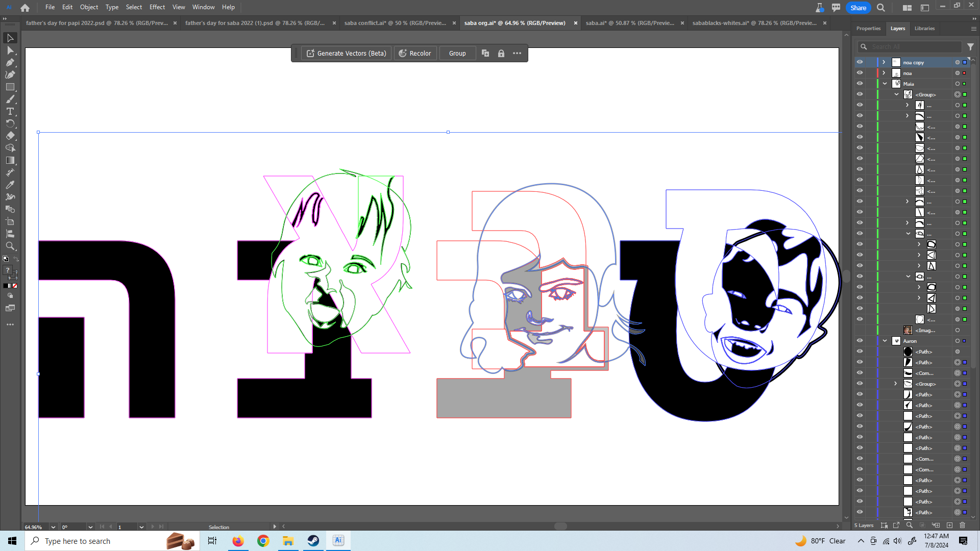Select the Rotate tool
Screen dimensions: 980x551
click(x=10, y=124)
